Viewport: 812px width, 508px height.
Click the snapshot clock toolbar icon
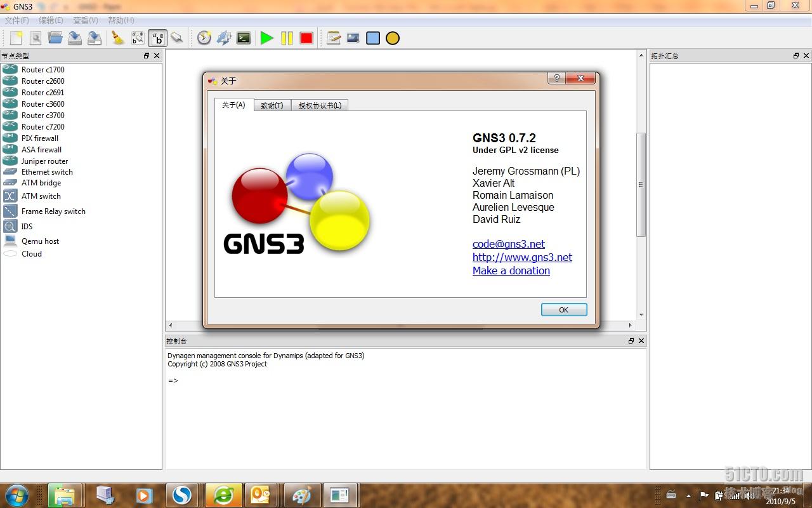pos(204,38)
